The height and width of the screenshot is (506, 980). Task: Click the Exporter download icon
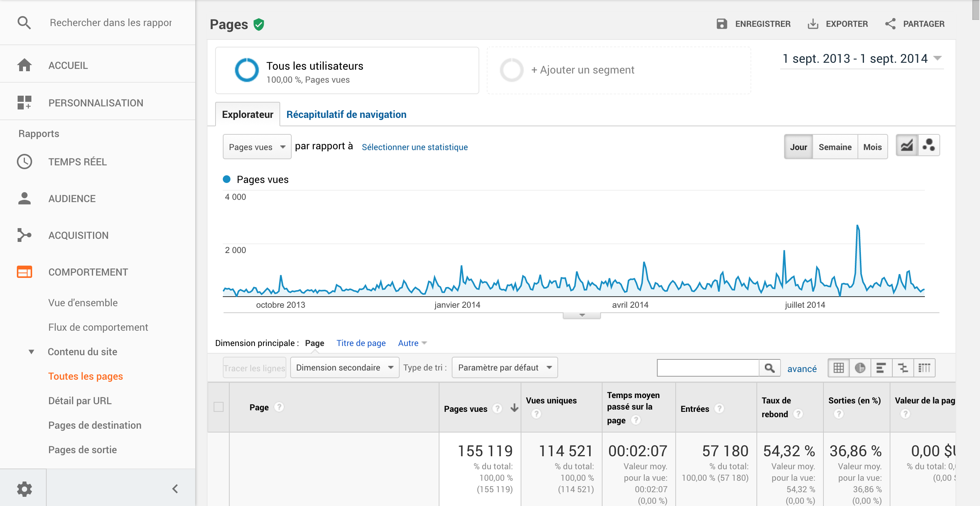pyautogui.click(x=813, y=24)
